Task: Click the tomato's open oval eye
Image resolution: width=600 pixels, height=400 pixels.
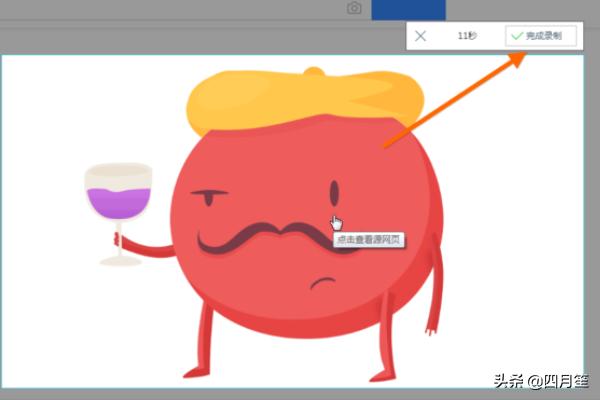Action: point(332,190)
